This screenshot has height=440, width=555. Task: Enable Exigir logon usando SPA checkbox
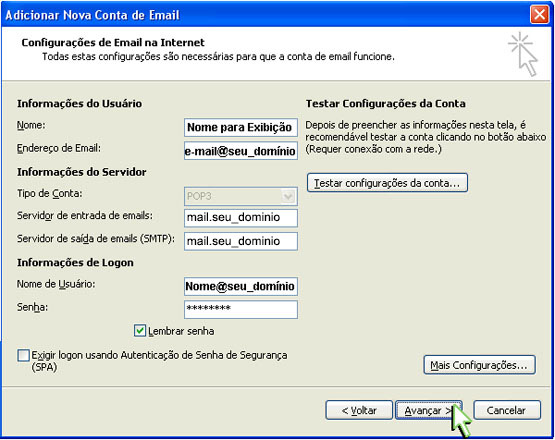click(x=23, y=355)
